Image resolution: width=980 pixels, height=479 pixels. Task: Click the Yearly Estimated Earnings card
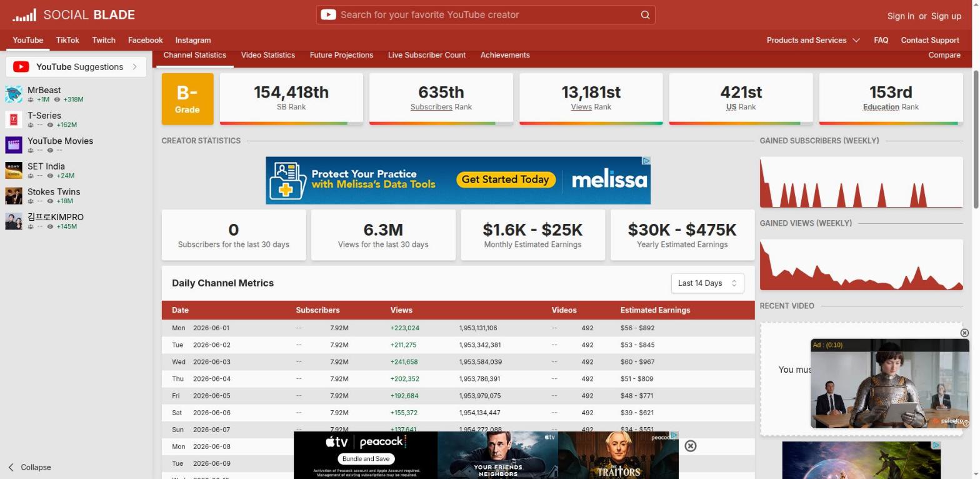point(682,235)
